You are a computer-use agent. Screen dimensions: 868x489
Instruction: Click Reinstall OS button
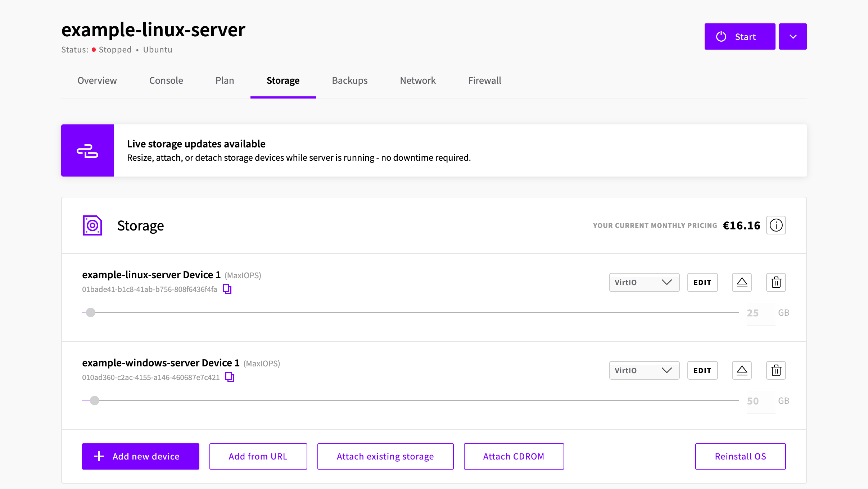tap(741, 456)
